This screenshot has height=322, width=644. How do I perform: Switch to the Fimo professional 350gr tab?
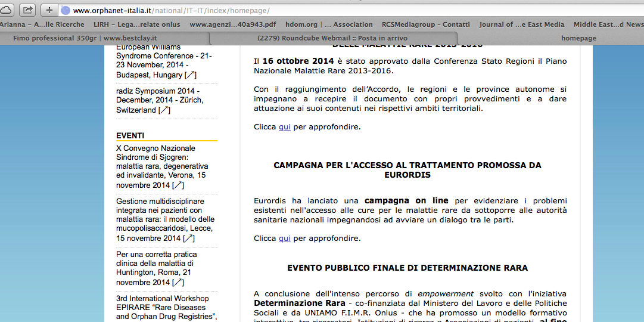105,38
